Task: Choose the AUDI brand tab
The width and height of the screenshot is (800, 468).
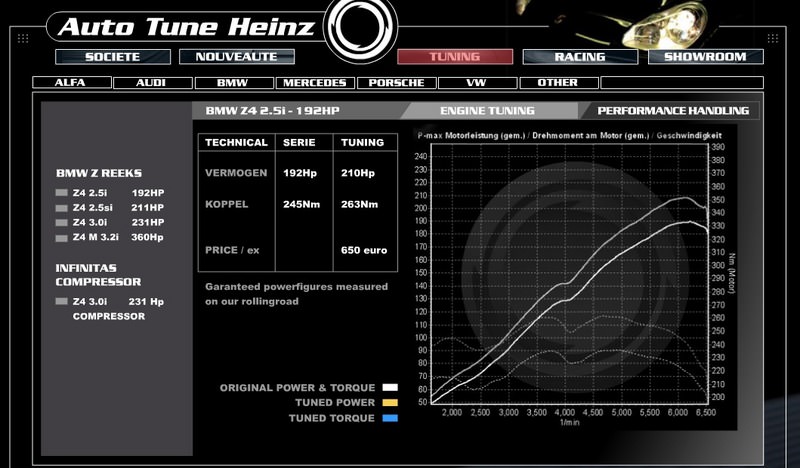Action: click(153, 83)
